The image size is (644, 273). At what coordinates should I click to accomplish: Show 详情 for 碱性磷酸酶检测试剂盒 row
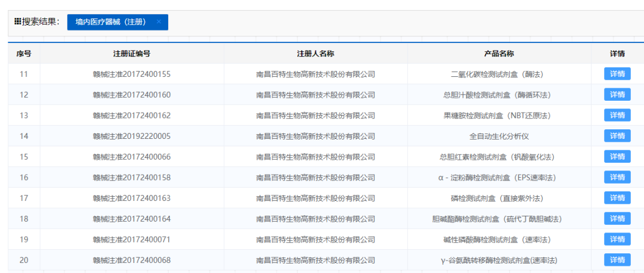point(617,240)
